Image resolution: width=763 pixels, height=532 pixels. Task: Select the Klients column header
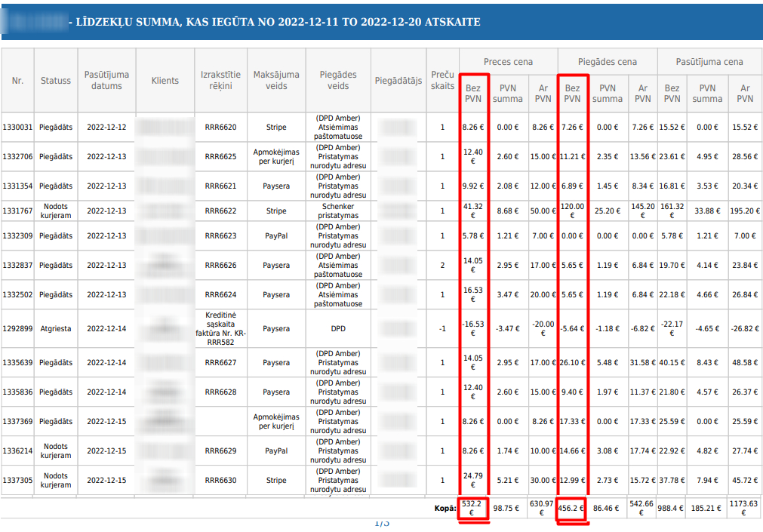tap(165, 80)
